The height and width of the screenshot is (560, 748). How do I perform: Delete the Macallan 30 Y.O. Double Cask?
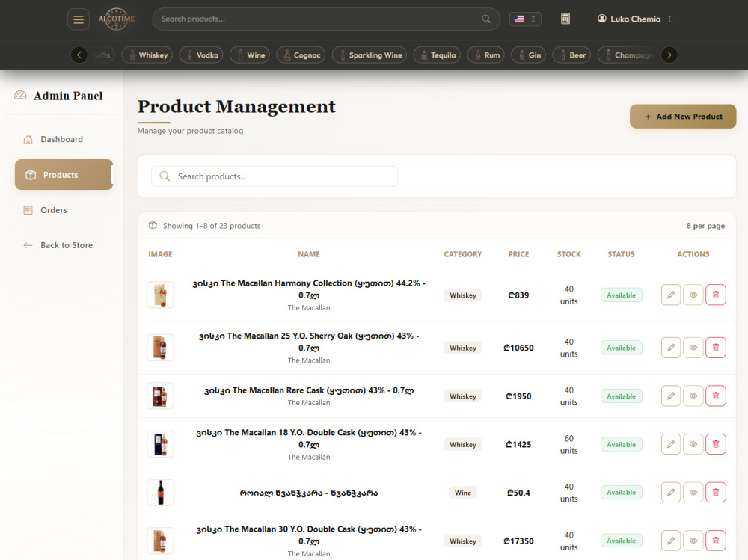coord(716,541)
